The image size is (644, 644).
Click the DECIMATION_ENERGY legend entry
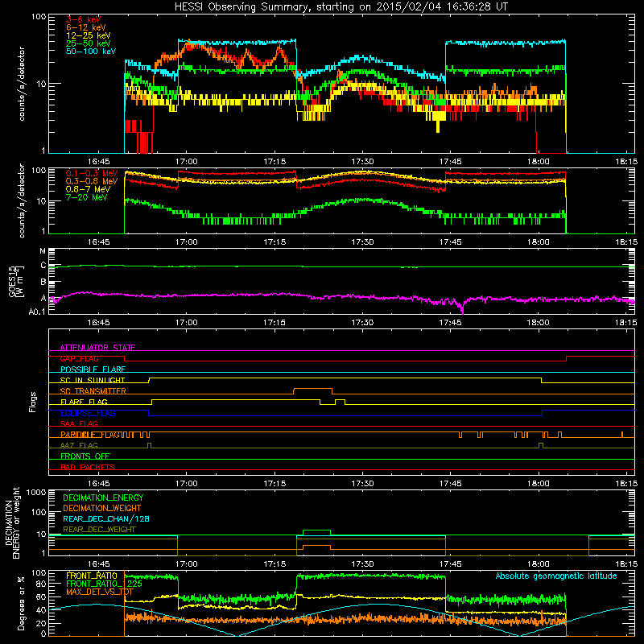tap(103, 497)
